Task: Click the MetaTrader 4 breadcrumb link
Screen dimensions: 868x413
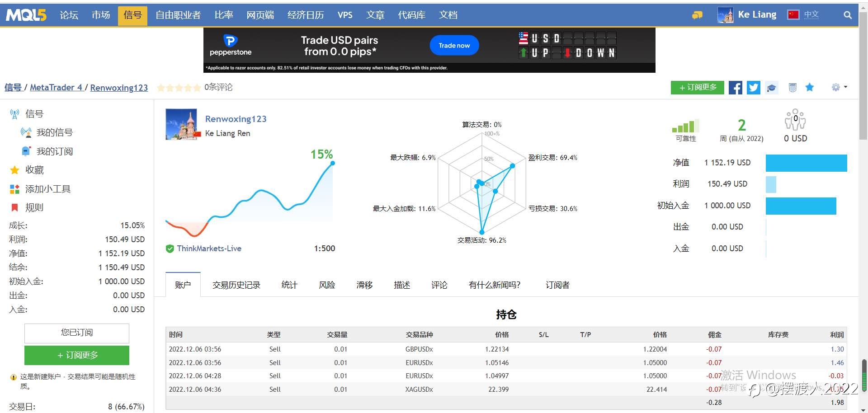Action: click(56, 88)
